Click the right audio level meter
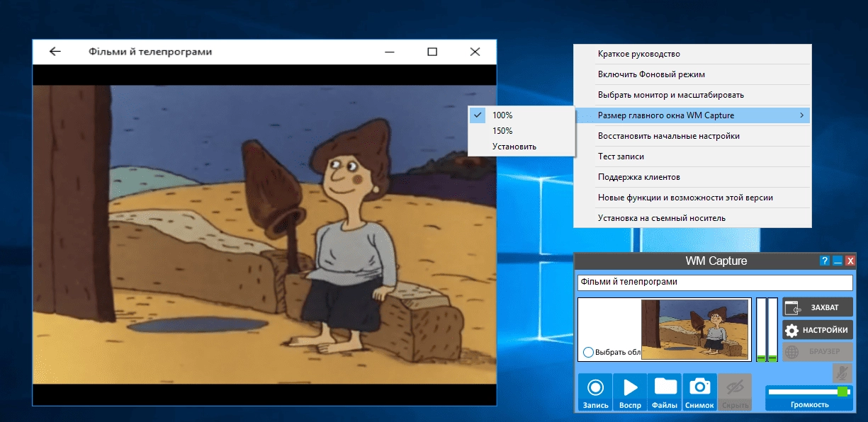868x422 pixels. point(772,330)
